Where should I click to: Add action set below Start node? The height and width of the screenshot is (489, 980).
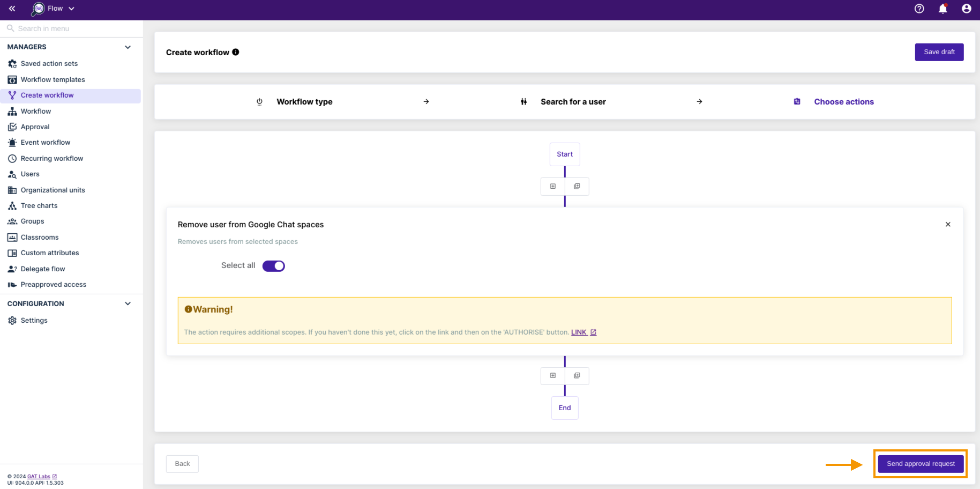click(x=577, y=187)
